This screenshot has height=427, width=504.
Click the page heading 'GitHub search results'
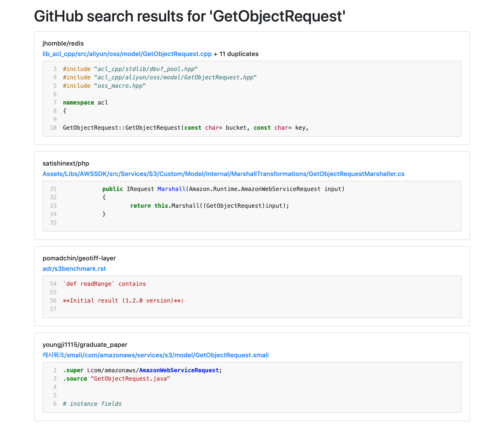click(190, 16)
